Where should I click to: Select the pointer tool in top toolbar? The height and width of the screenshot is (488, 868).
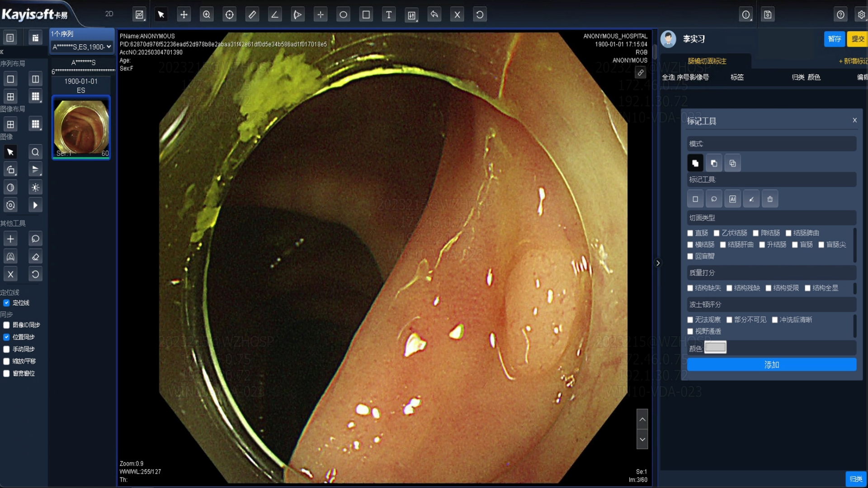point(161,14)
